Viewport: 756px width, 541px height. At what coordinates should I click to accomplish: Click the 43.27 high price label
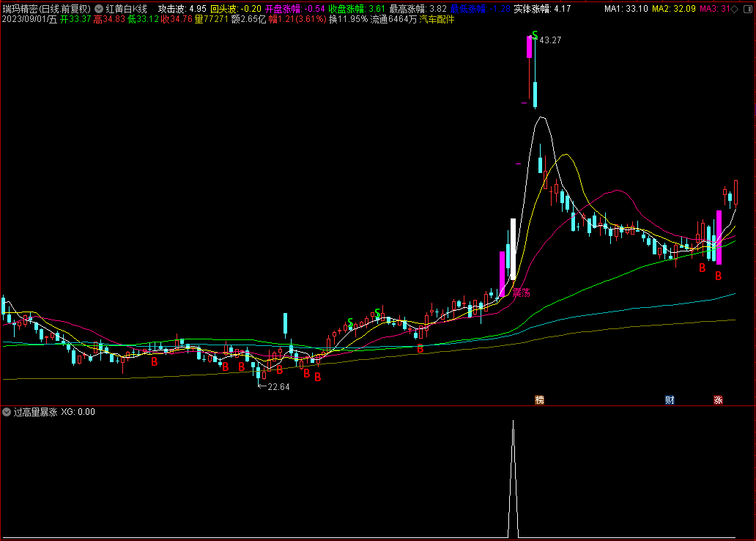pos(550,40)
